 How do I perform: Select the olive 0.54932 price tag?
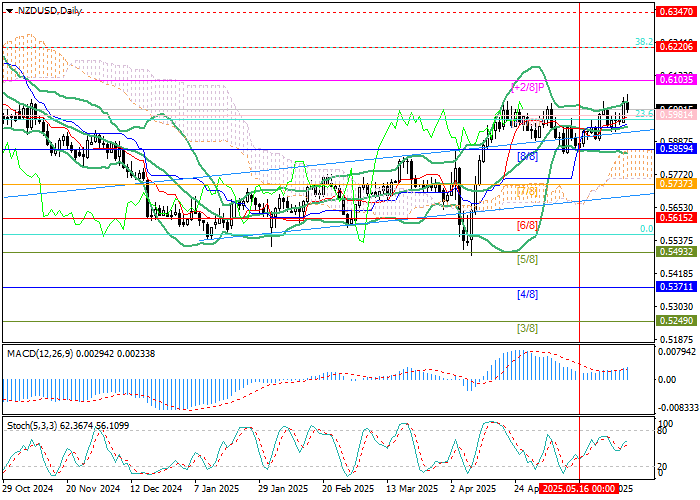pyautogui.click(x=676, y=252)
